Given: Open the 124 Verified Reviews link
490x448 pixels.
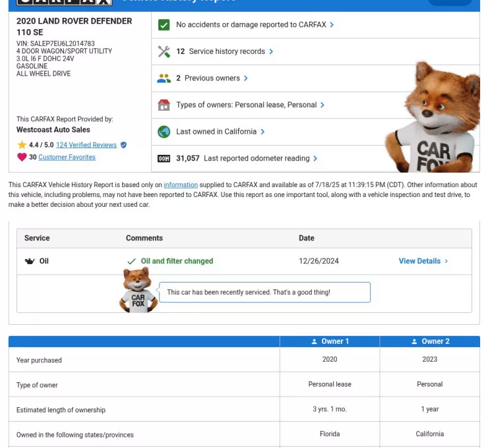Looking at the screenshot, I should 86,145.
